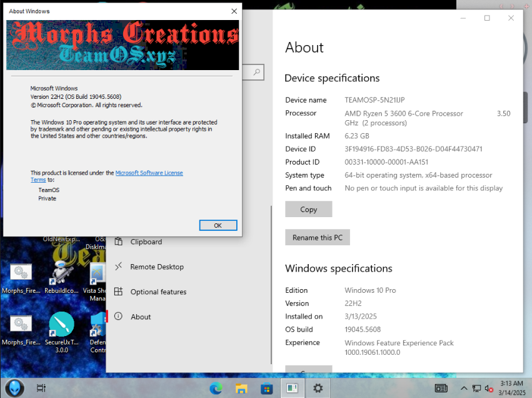
Task: Click the Remote Desktop icon in Settings sidebar
Action: click(118, 267)
